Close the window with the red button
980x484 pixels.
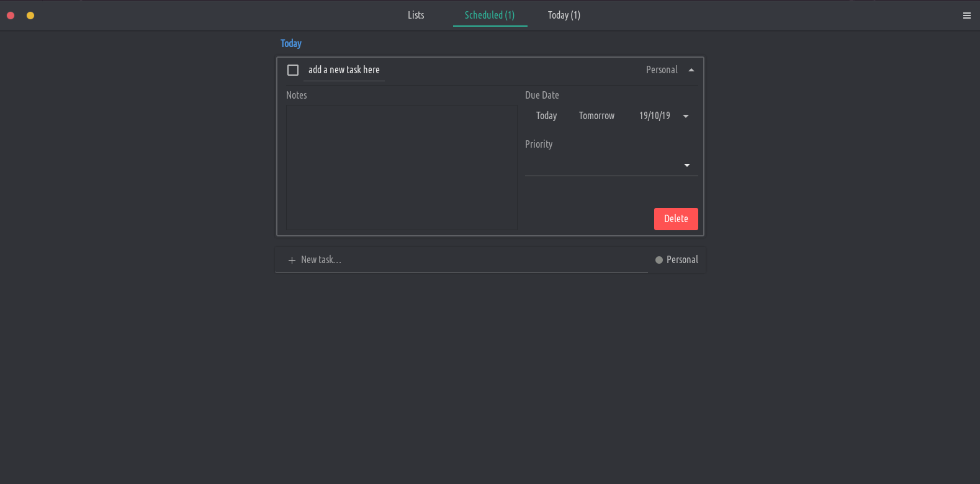pos(11,16)
